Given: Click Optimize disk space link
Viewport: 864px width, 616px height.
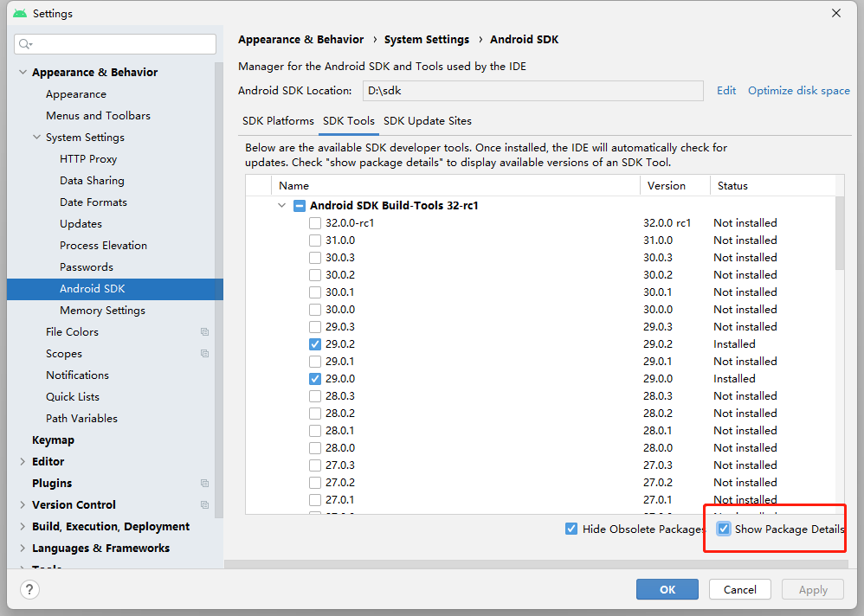Looking at the screenshot, I should pyautogui.click(x=799, y=91).
